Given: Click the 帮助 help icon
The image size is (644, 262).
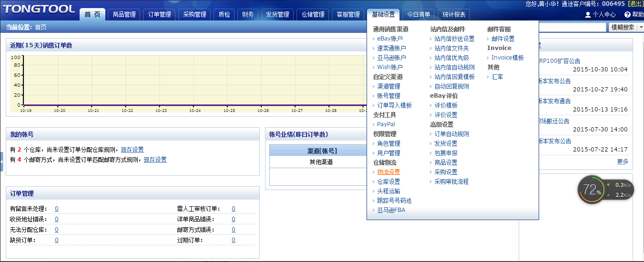Looking at the screenshot, I should (627, 15).
